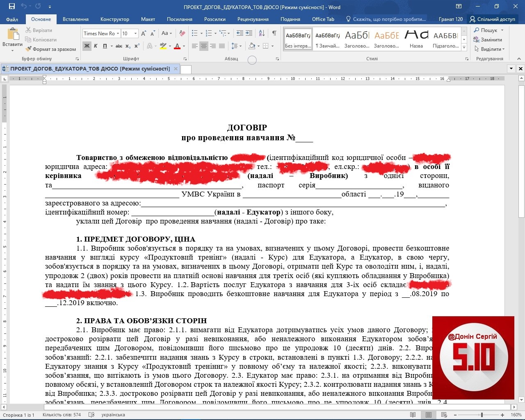Image resolution: width=525 pixels, height=420 pixels.
Task: Open the Шрифт dialog launcher
Action: tap(185, 59)
